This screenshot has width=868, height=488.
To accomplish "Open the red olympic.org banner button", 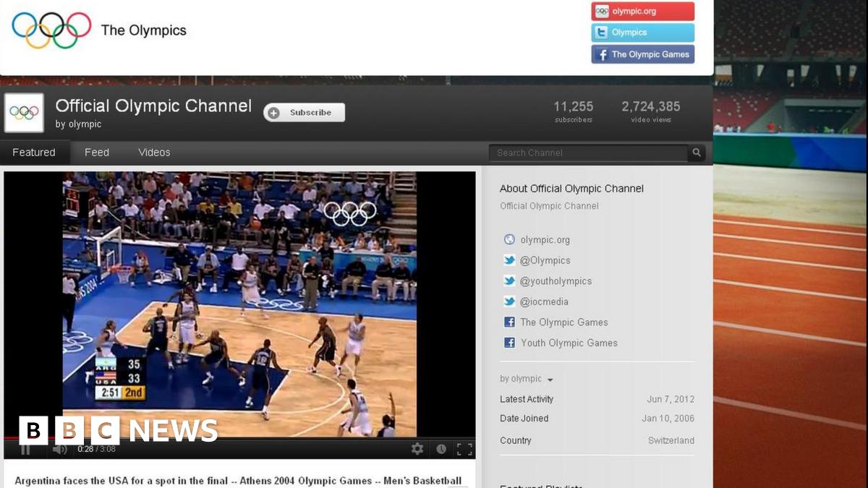I will click(642, 12).
